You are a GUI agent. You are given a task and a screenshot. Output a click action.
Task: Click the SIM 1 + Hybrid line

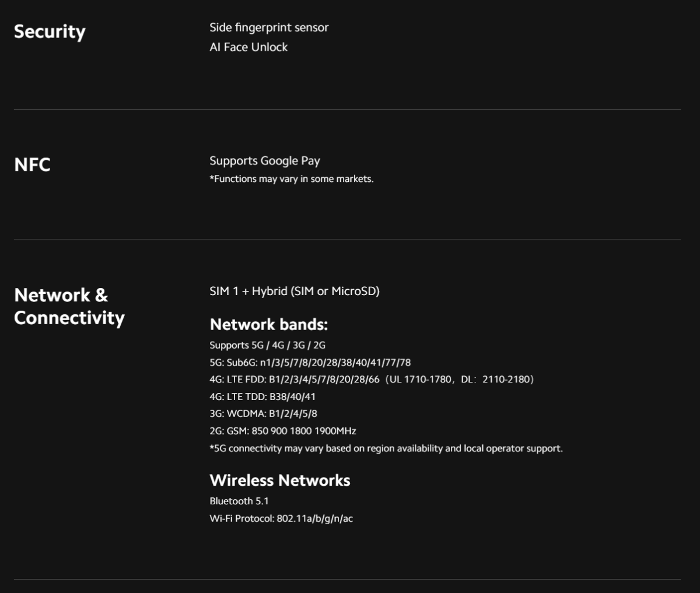click(295, 291)
